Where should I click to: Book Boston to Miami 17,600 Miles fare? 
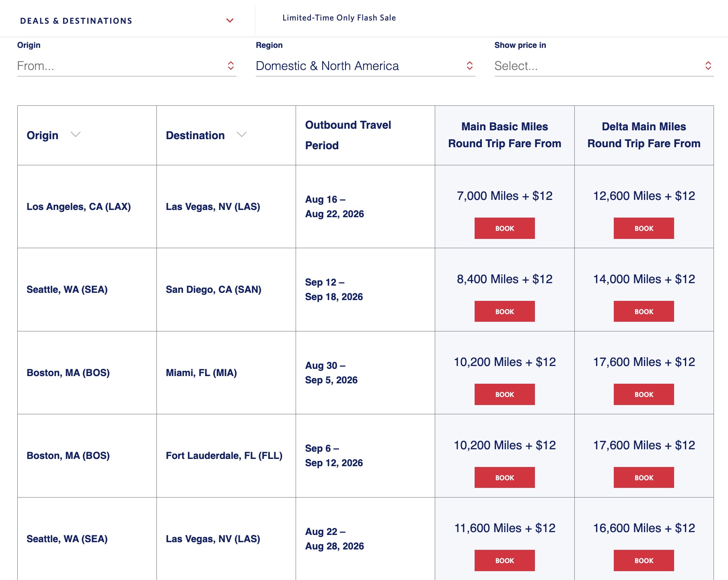coord(644,394)
